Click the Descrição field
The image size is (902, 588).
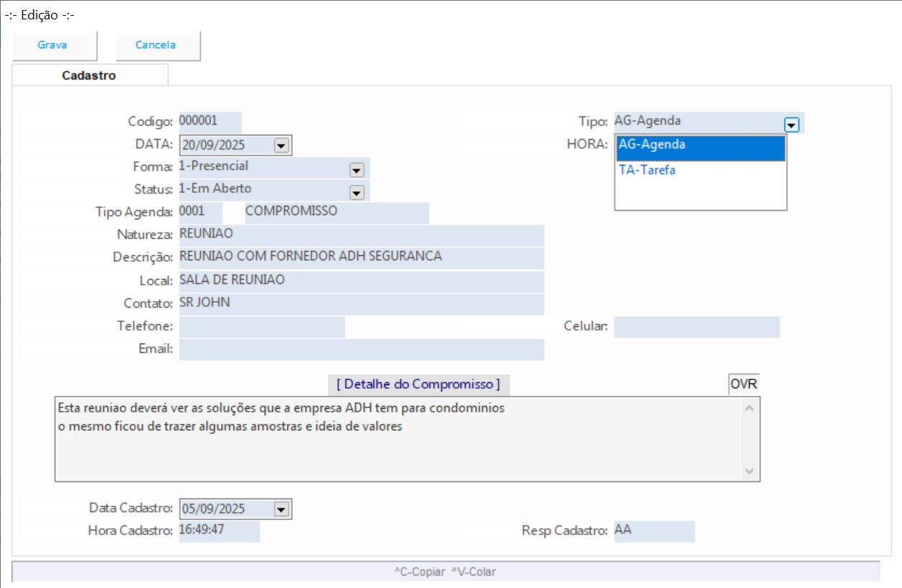coord(361,257)
